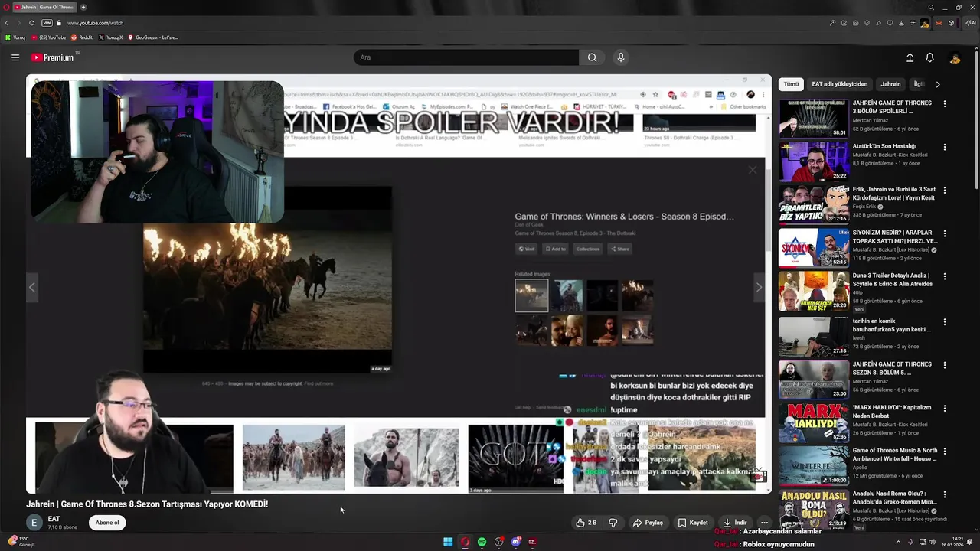Image resolution: width=980 pixels, height=551 pixels.
Task: Open the Yoruq Kick bookmark
Action: point(16,37)
